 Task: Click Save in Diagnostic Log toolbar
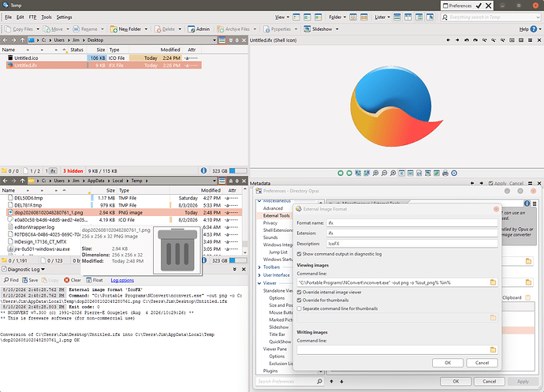click(x=30, y=280)
